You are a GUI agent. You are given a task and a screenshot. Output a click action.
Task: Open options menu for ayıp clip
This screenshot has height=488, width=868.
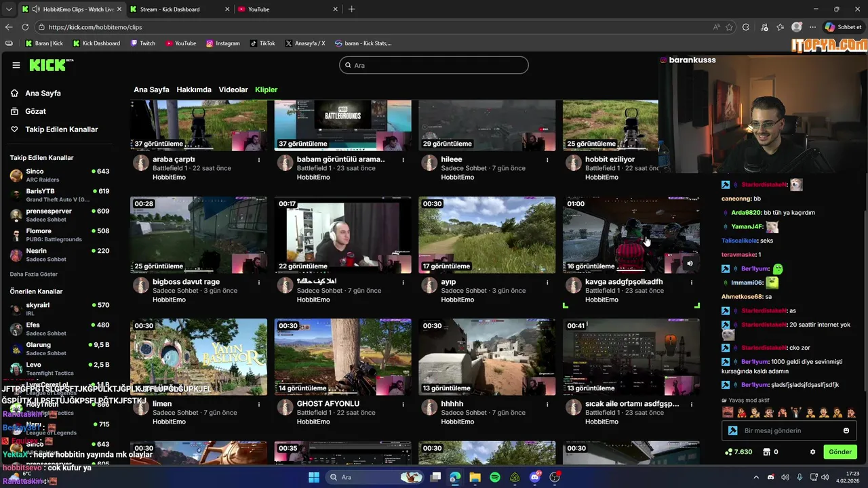(547, 282)
